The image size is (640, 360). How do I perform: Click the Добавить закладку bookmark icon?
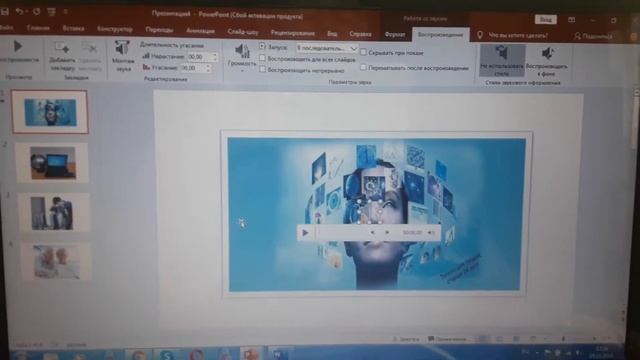pos(62,48)
